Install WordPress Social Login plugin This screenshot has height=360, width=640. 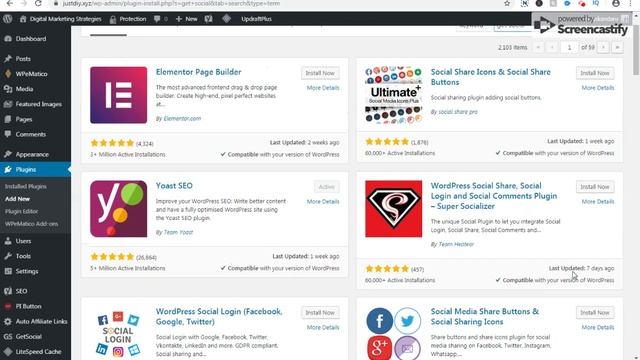tap(320, 312)
